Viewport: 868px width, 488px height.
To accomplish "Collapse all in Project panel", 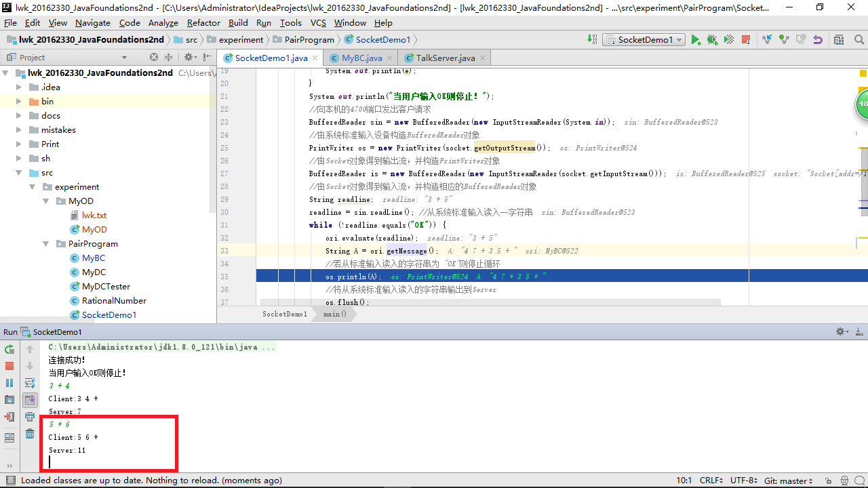I will (168, 58).
